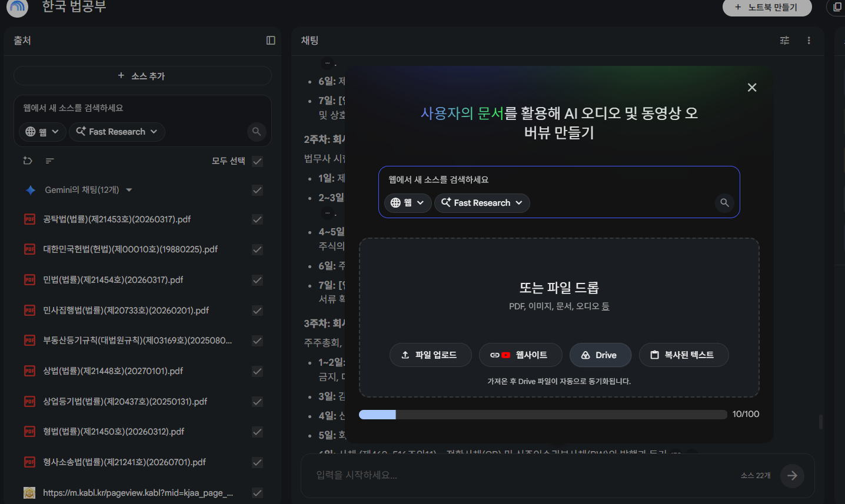Click Gemini chat star icon
The width and height of the screenshot is (845, 504).
coord(31,190)
